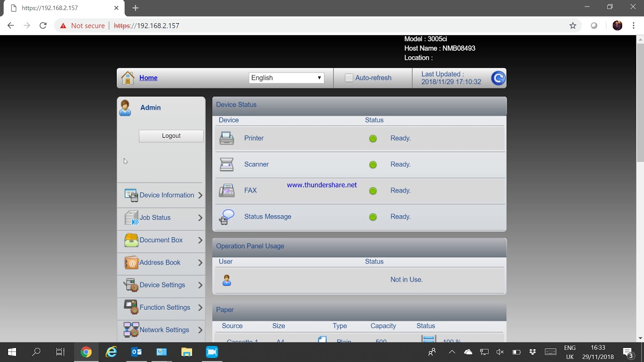This screenshot has height=362, width=644.
Task: Click the Document Box icon
Action: 131,240
